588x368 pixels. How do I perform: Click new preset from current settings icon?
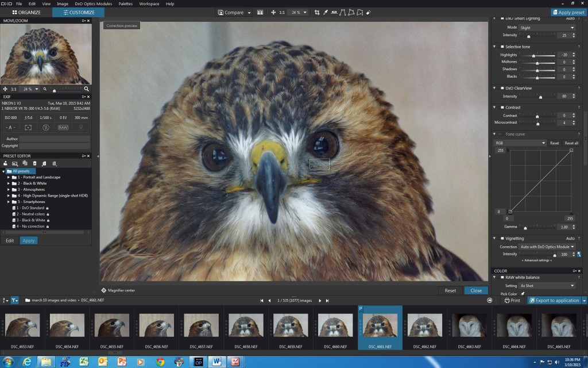[15, 163]
